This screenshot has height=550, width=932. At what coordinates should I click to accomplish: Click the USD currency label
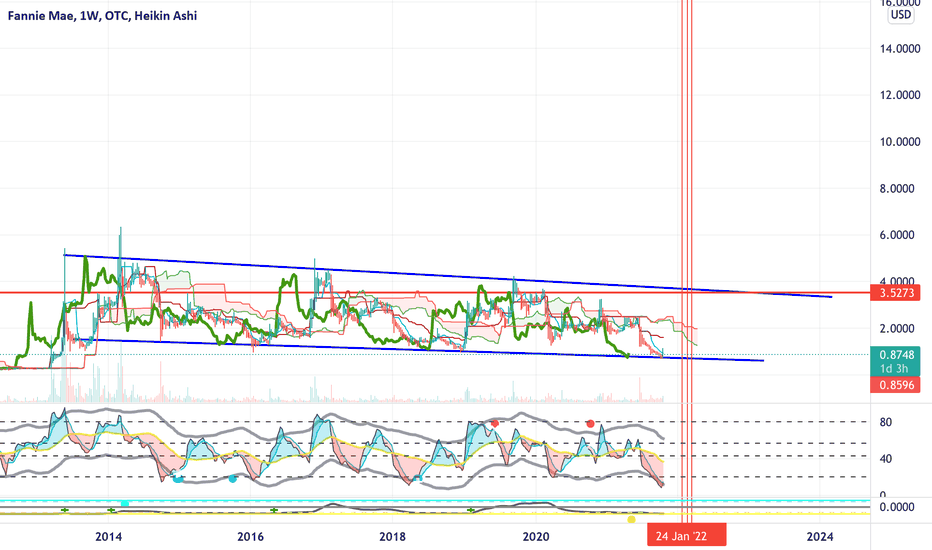(x=900, y=15)
